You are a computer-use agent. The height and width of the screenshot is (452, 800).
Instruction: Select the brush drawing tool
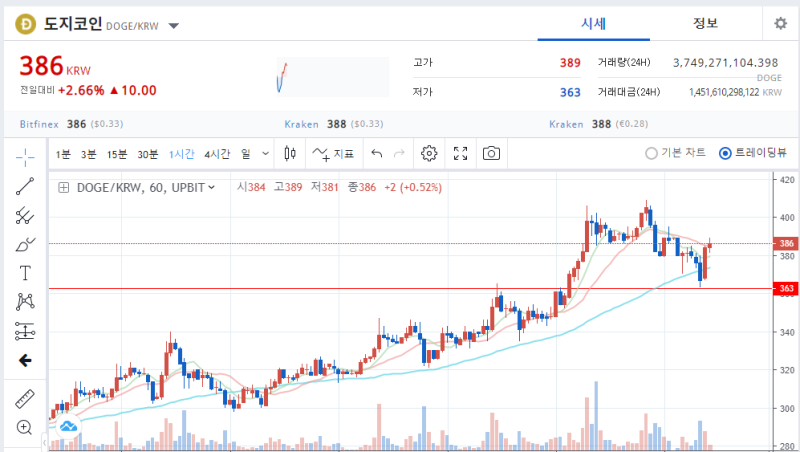24,245
